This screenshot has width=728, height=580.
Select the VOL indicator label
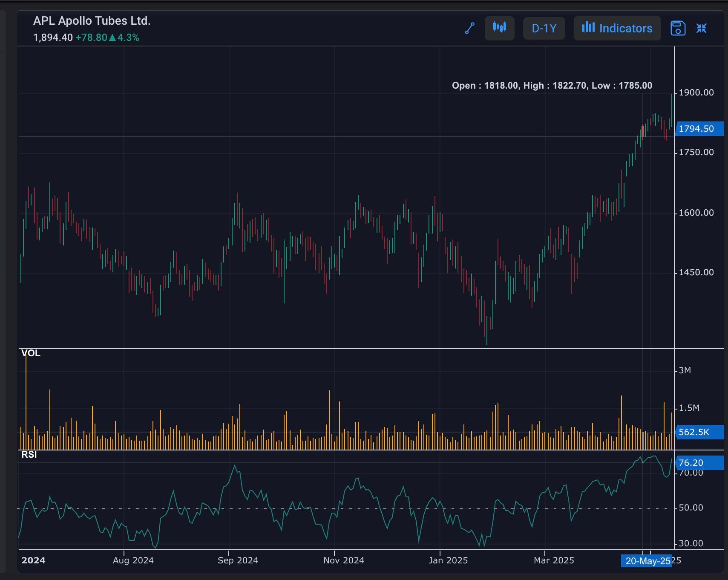point(31,353)
